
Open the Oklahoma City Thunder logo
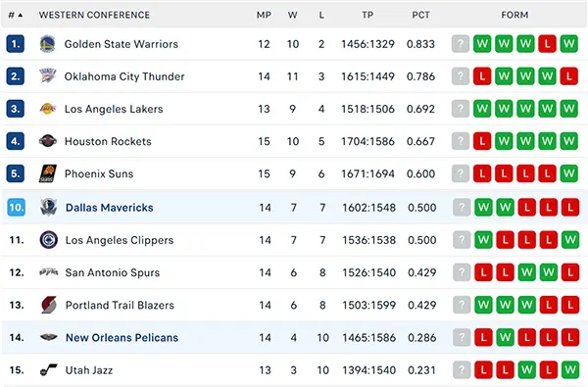pyautogui.click(x=48, y=76)
